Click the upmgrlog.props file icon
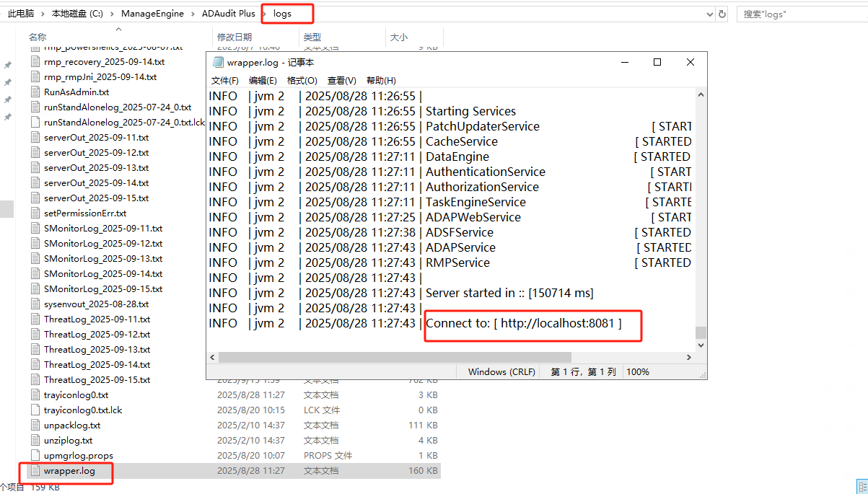 tap(35, 456)
